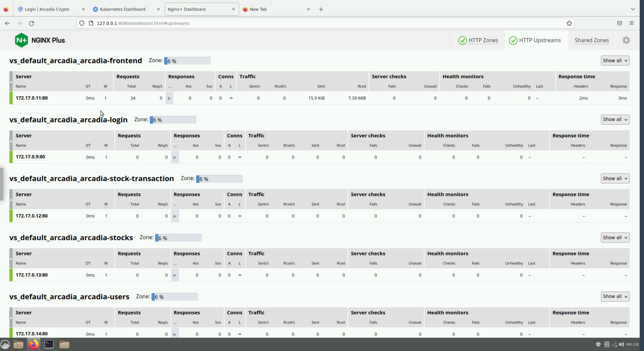
Task: Click the arcadia-frontend zone usage bar
Action: click(187, 61)
